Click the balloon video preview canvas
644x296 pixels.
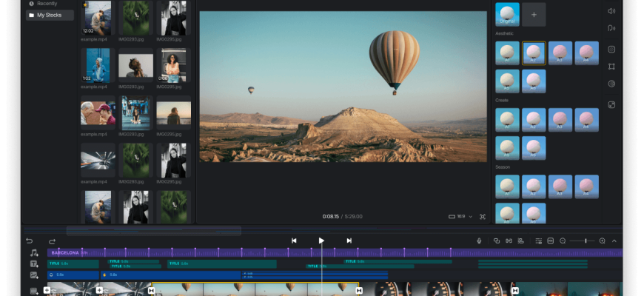[343, 87]
